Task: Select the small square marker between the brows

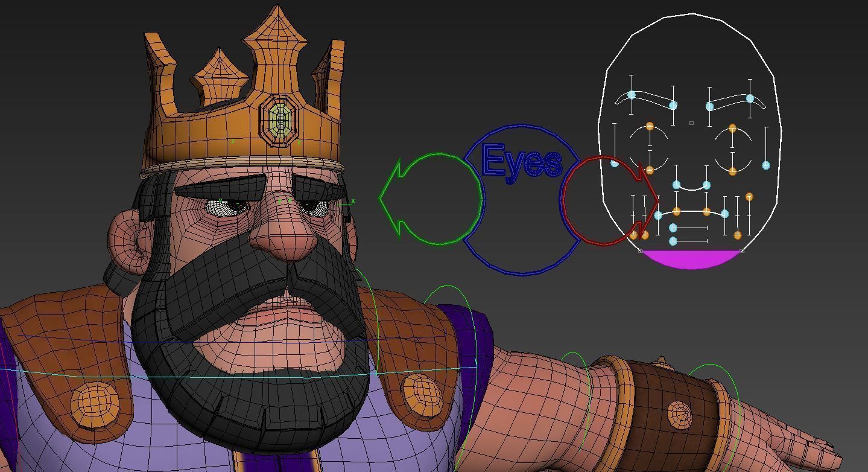Action: [x=691, y=123]
